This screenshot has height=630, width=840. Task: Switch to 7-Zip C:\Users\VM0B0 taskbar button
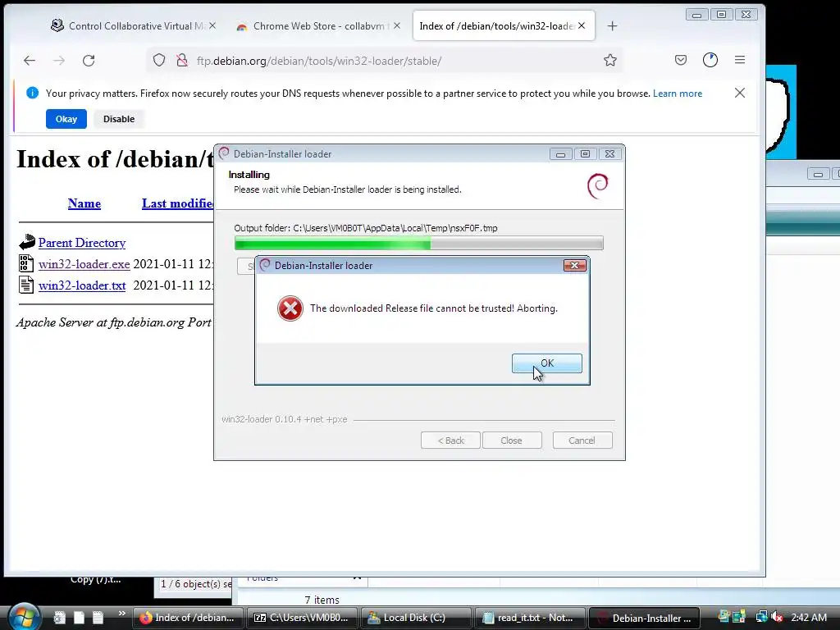click(x=303, y=618)
